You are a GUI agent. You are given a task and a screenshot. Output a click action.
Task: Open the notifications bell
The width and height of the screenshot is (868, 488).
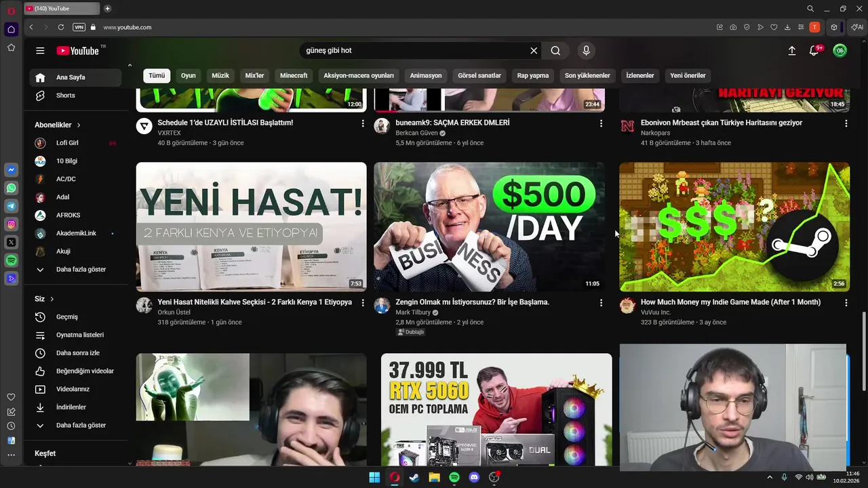coord(814,51)
